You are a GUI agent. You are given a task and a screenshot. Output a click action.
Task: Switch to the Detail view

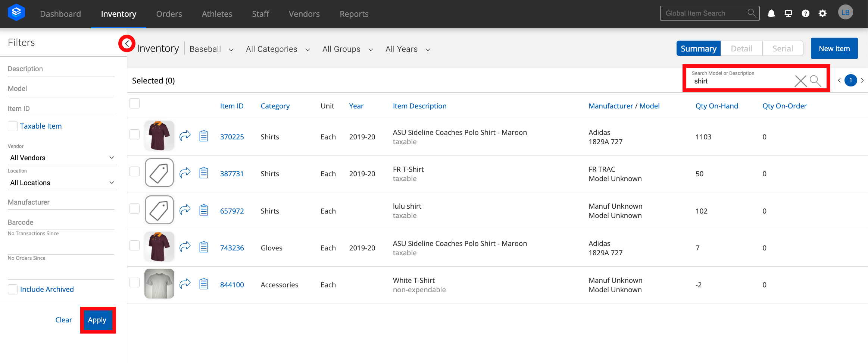[741, 48]
